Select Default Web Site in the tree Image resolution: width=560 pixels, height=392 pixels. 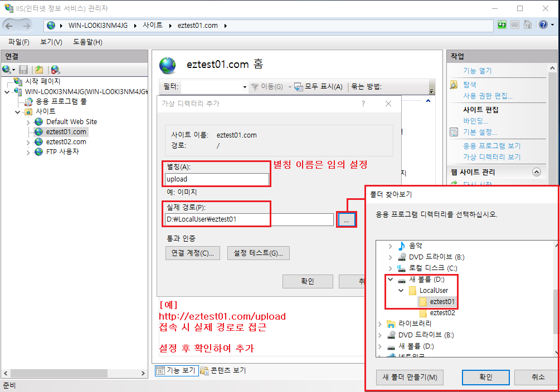point(71,122)
